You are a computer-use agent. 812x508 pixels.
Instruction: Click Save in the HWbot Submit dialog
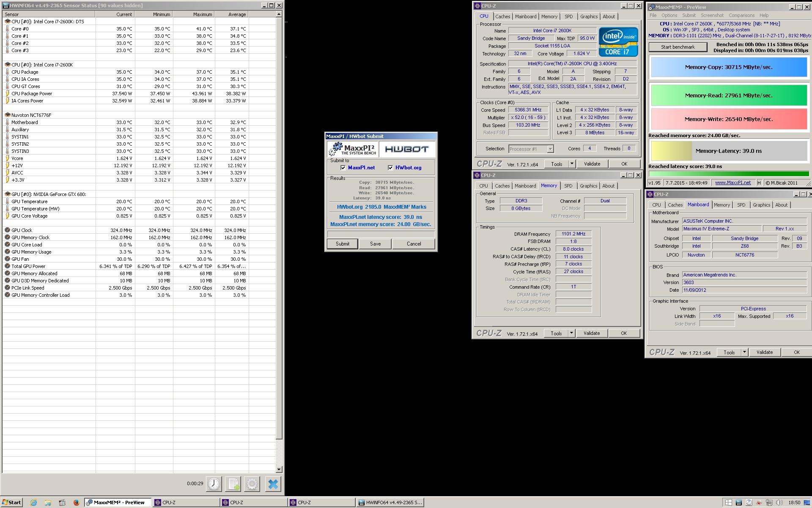[375, 244]
